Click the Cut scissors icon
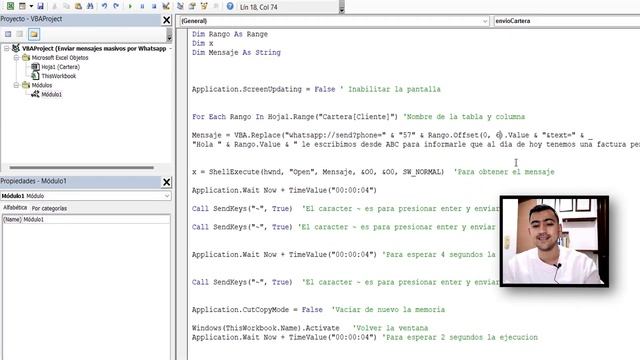 pos(54,6)
